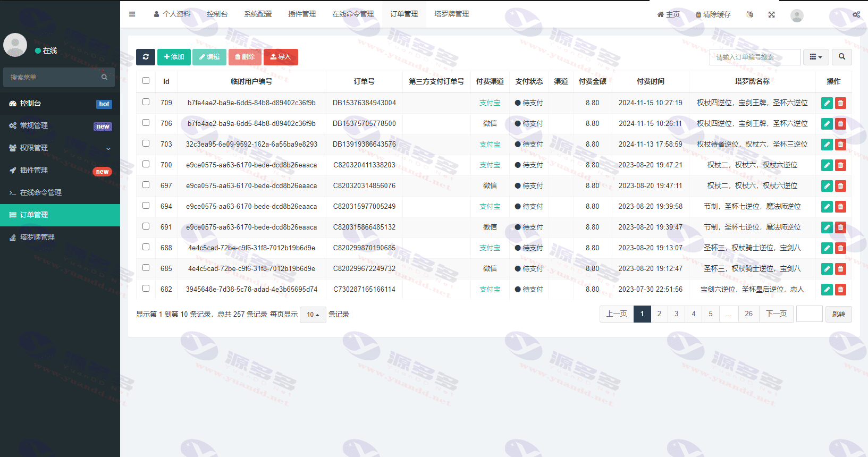The width and height of the screenshot is (868, 457).
Task: Go to the 下一页 next page
Action: [x=776, y=314]
